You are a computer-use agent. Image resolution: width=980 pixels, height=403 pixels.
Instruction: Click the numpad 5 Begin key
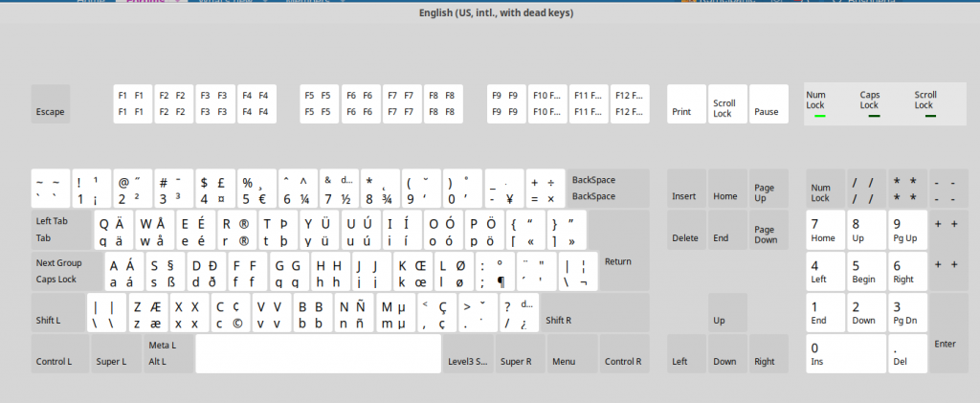pyautogui.click(x=865, y=271)
